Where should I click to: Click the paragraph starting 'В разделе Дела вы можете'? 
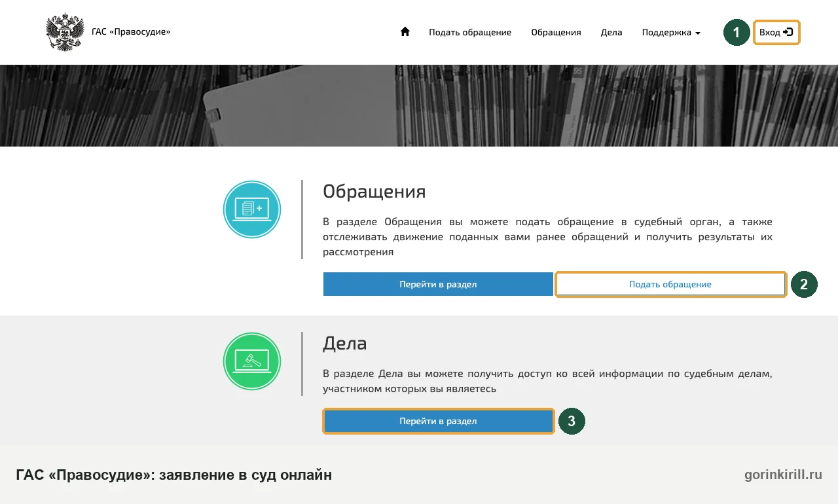tap(547, 381)
